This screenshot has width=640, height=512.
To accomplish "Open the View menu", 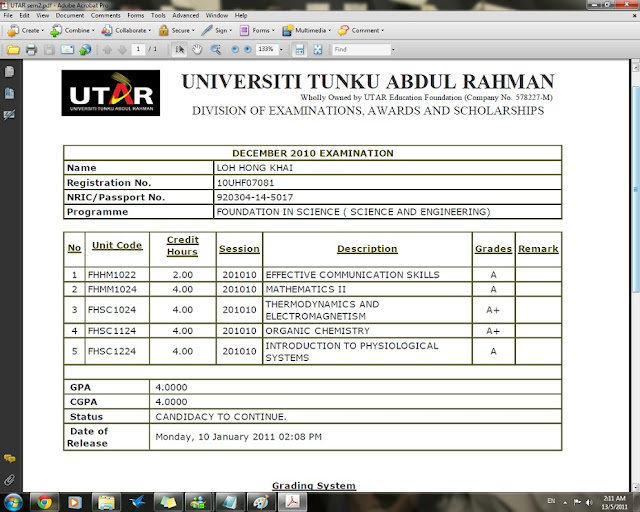I will pyautogui.click(x=42, y=16).
